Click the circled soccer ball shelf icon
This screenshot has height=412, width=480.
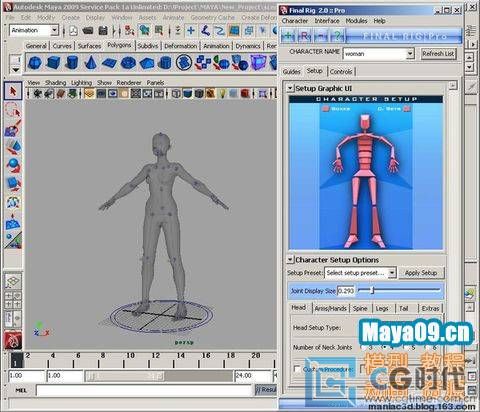tap(184, 62)
